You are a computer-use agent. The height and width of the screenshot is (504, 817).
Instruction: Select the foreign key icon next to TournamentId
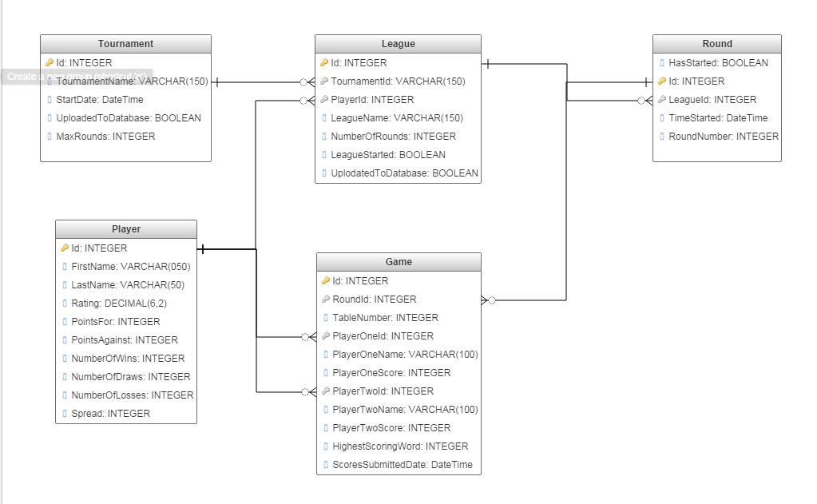(x=324, y=81)
